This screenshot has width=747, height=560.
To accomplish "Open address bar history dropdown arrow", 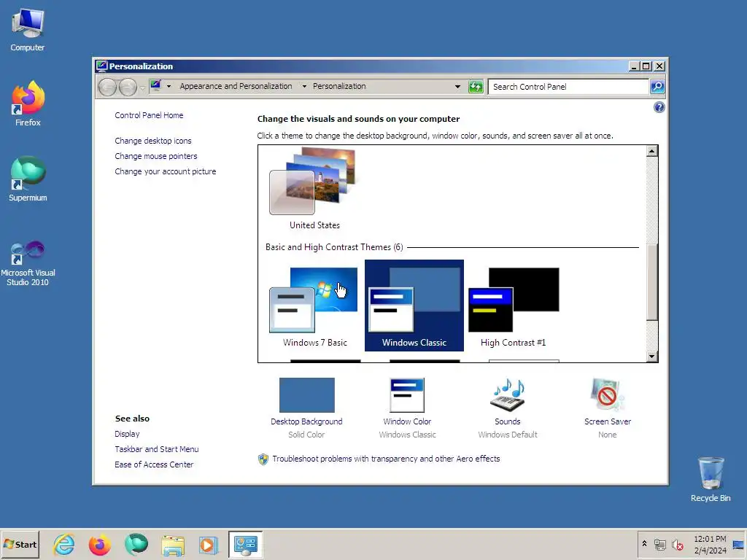I will click(x=457, y=87).
